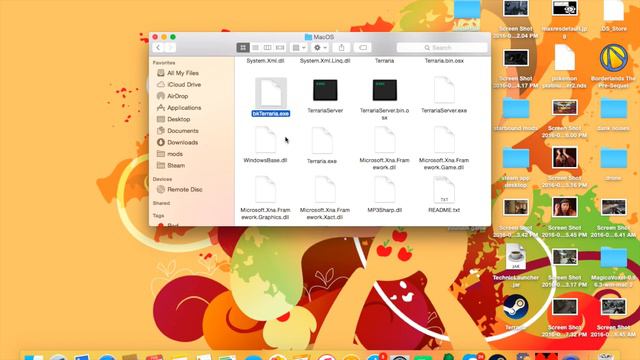This screenshot has height=360, width=640.
Task: Select the Microsoft.Xna.Framework.Graphics.dll file
Action: [x=265, y=198]
